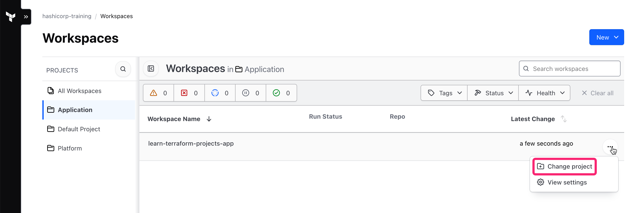Choose Change project menu item

(x=565, y=166)
